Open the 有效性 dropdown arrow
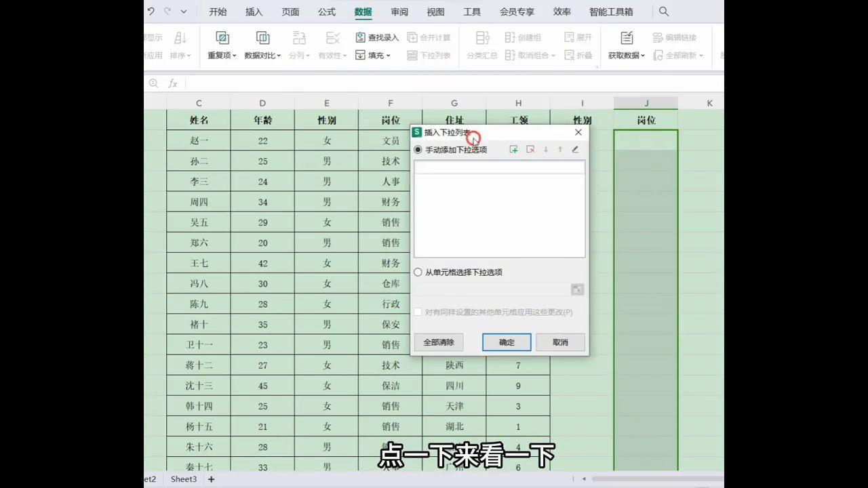The width and height of the screenshot is (868, 488). pyautogui.click(x=344, y=56)
